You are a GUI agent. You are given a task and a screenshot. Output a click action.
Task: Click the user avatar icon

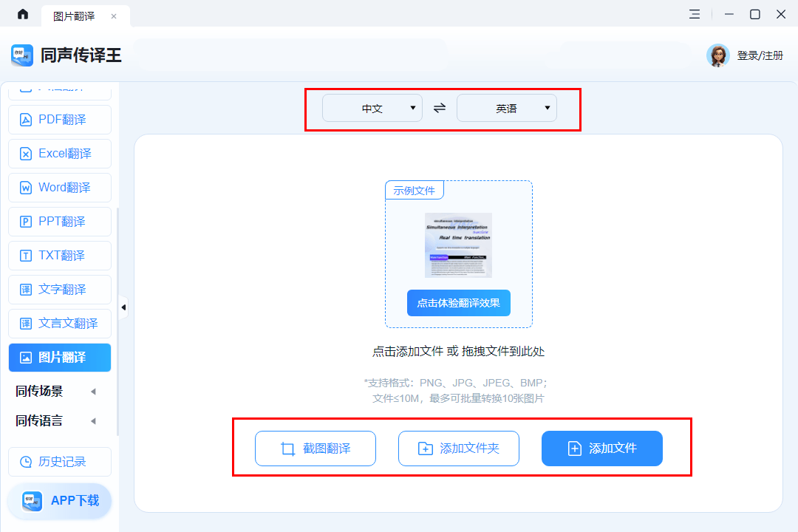click(x=717, y=55)
